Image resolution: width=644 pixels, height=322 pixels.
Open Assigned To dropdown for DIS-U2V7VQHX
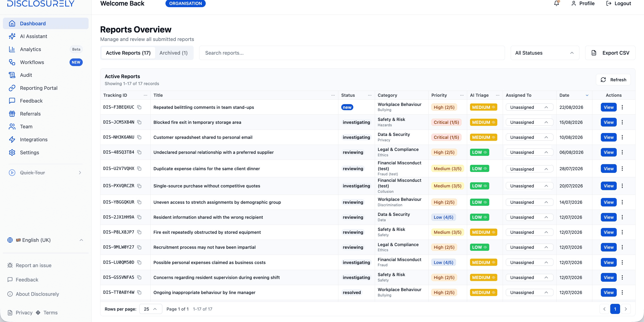click(529, 169)
